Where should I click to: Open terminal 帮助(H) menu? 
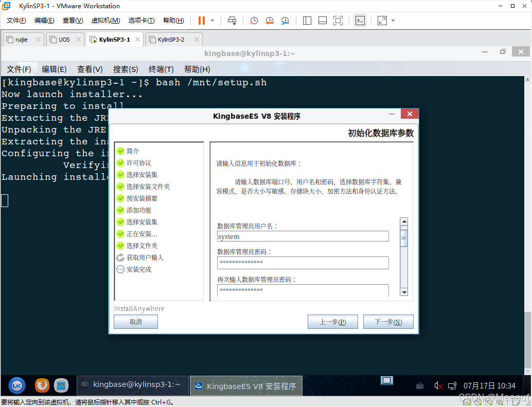click(x=197, y=69)
